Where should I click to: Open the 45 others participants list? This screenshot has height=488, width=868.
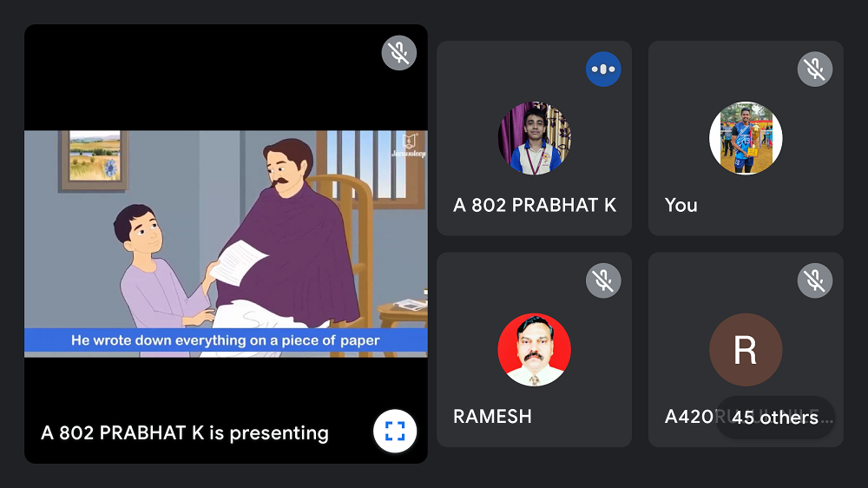pyautogui.click(x=775, y=418)
